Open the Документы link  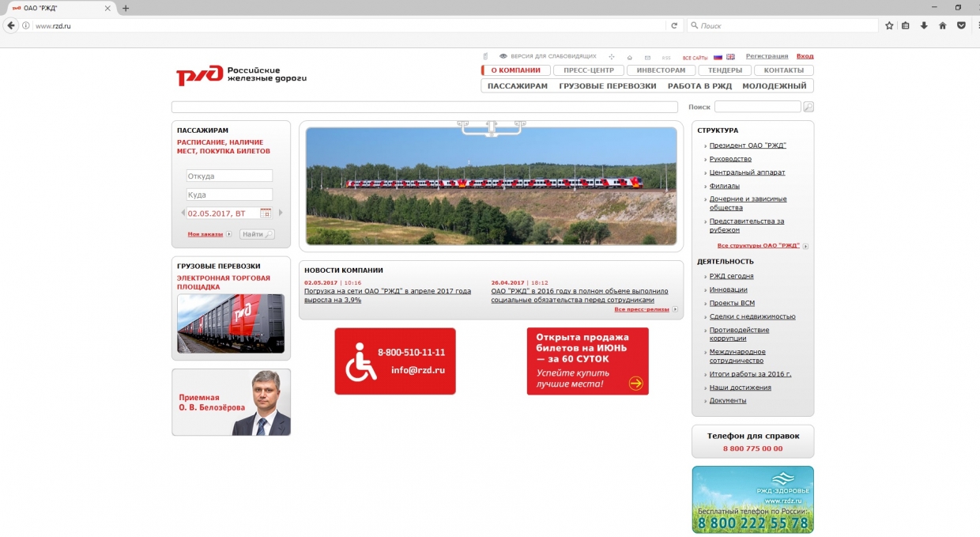pos(728,400)
